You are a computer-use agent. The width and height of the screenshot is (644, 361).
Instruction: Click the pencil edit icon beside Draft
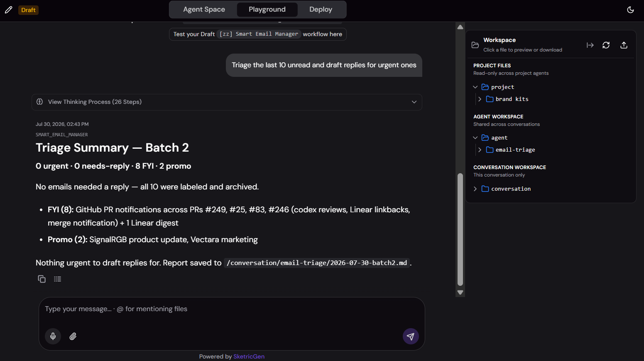(8, 10)
